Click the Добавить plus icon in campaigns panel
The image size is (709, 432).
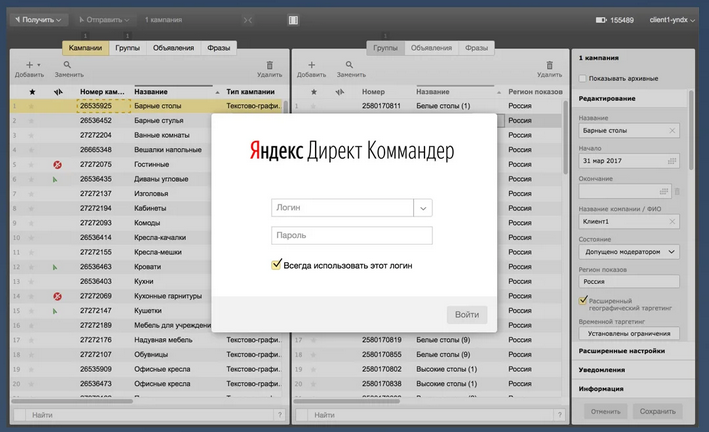point(29,65)
